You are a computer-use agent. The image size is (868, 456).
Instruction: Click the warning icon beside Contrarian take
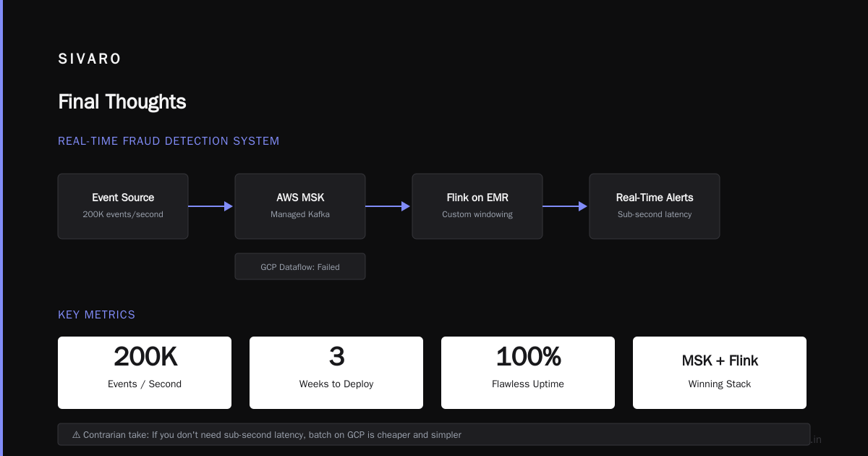[x=77, y=435]
